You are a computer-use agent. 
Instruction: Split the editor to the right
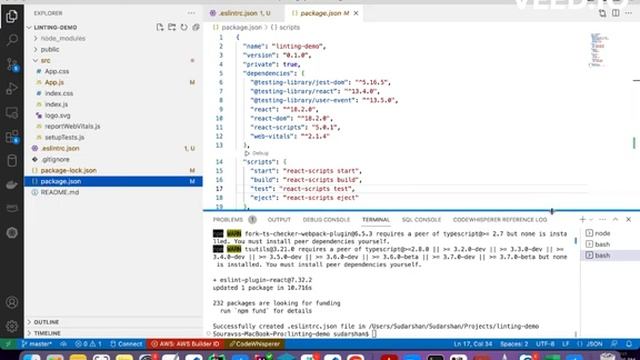pos(616,13)
